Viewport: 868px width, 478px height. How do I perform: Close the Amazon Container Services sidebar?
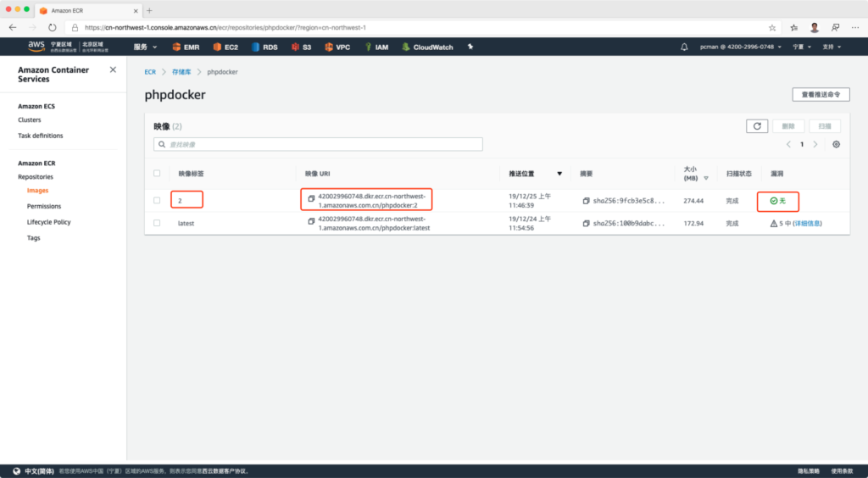click(x=113, y=70)
